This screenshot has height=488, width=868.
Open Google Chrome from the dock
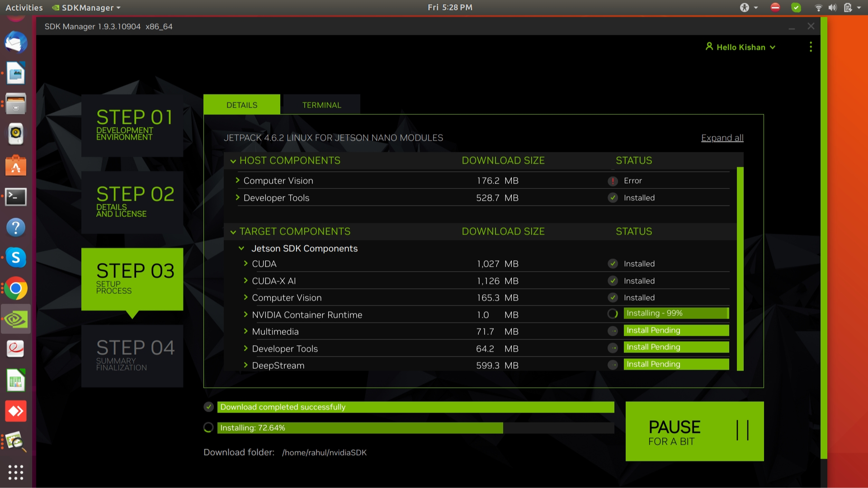(16, 289)
